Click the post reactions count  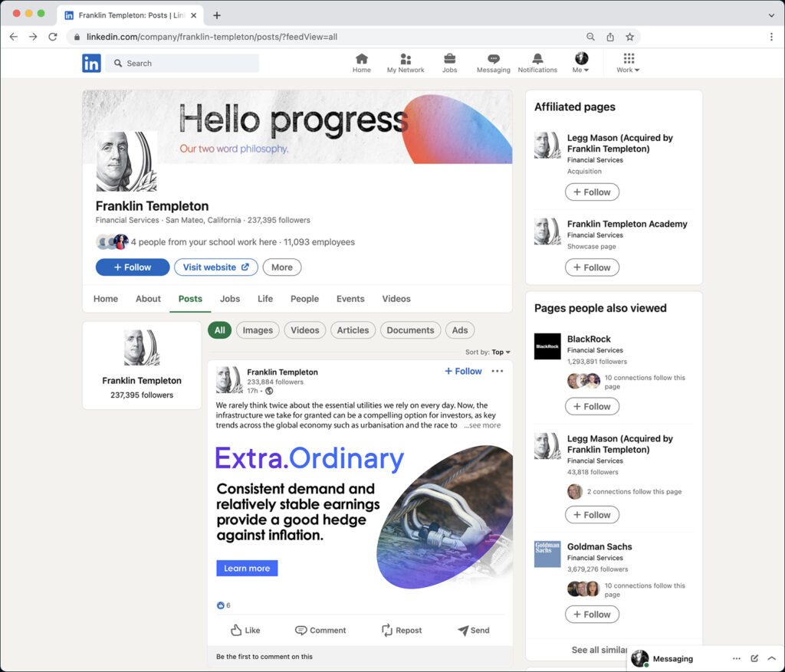pyautogui.click(x=224, y=605)
